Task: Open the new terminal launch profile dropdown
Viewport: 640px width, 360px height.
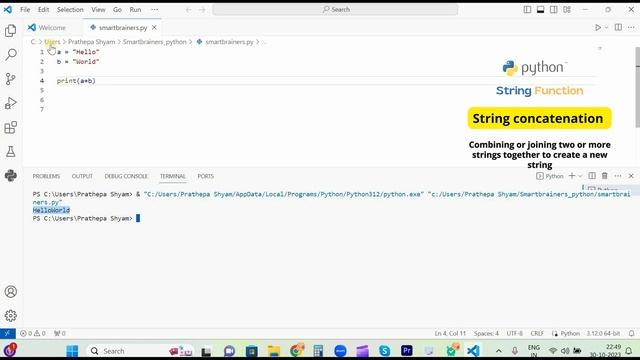Action: pos(580,176)
